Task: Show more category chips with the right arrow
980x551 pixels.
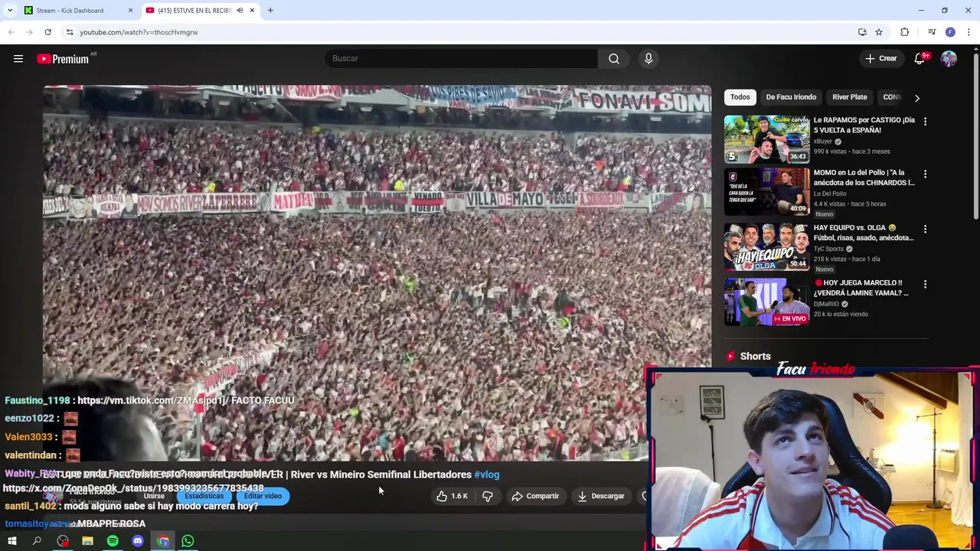Action: 917,98
